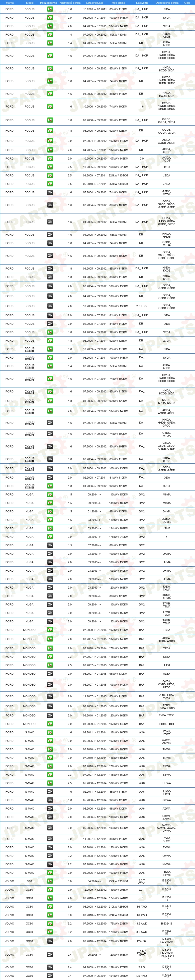Select the 'TNWA' engine code cell
195x980 pixels.
tap(166, 750)
